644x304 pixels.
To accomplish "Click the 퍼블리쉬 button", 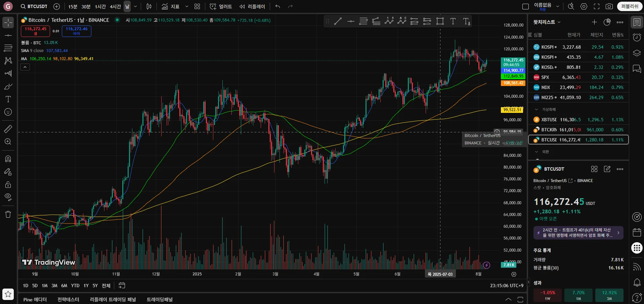I will [630, 6].
